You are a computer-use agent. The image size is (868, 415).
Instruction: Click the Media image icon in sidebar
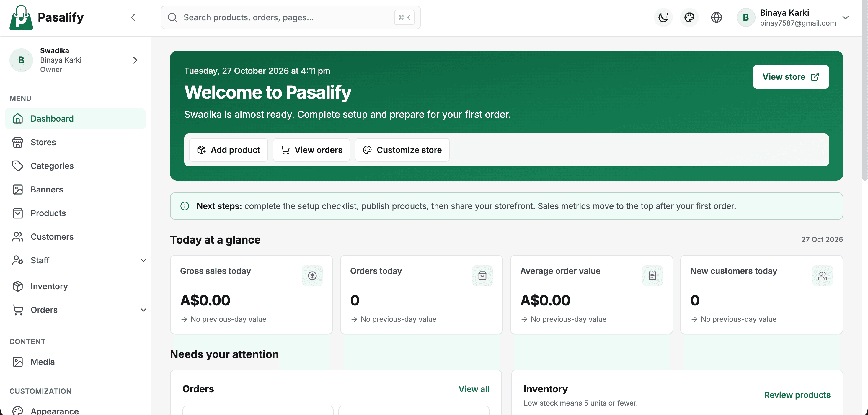(17, 362)
